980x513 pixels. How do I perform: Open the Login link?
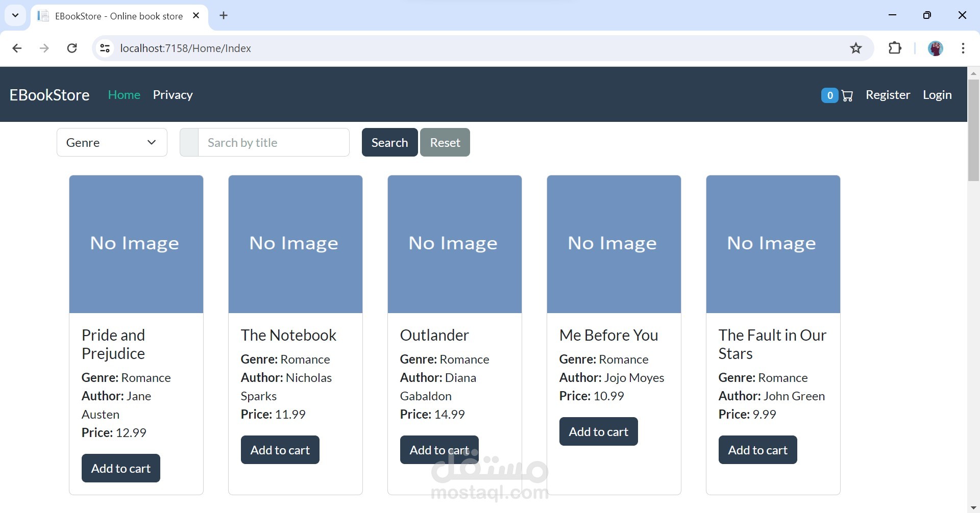coord(937,95)
